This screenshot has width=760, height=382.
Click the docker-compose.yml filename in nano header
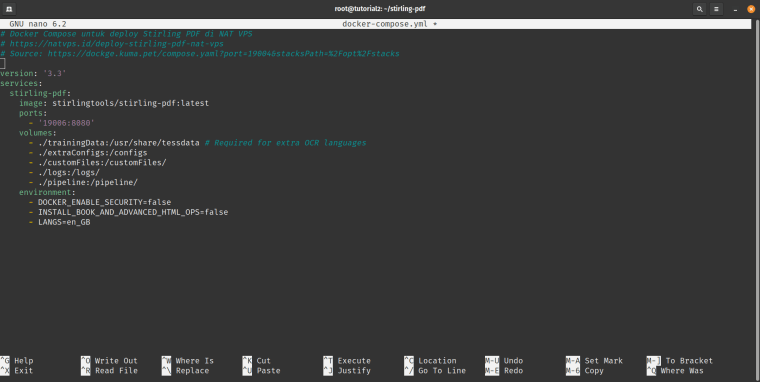[385, 24]
